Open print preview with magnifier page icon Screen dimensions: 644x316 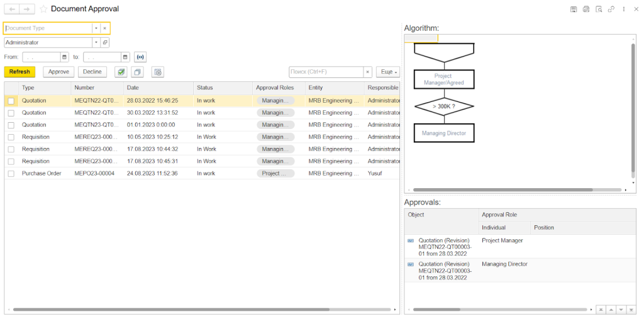pyautogui.click(x=599, y=9)
